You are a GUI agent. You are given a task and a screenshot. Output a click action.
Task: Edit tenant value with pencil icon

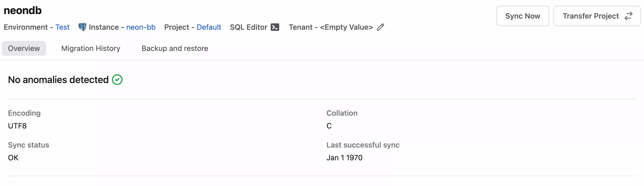[x=380, y=27]
